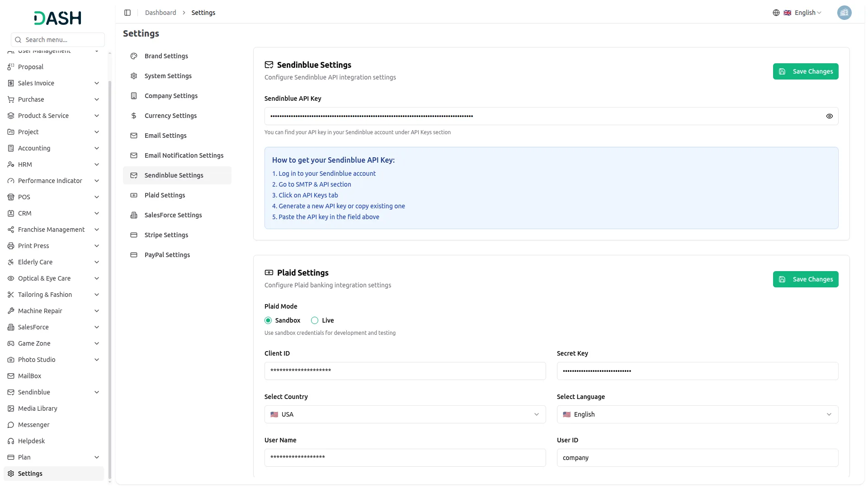
Task: Click the Media Library image icon
Action: click(11, 408)
